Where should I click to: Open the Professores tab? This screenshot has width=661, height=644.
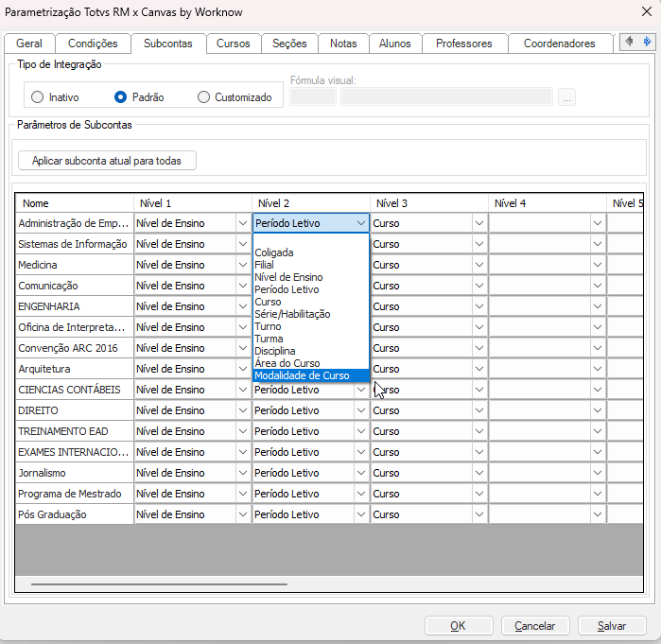click(464, 44)
